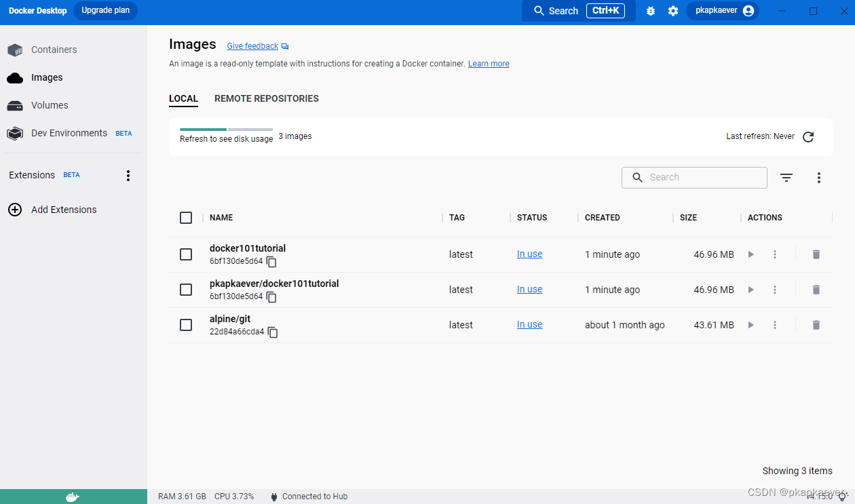
Task: Click the Connected to Hub status
Action: pyautogui.click(x=309, y=497)
